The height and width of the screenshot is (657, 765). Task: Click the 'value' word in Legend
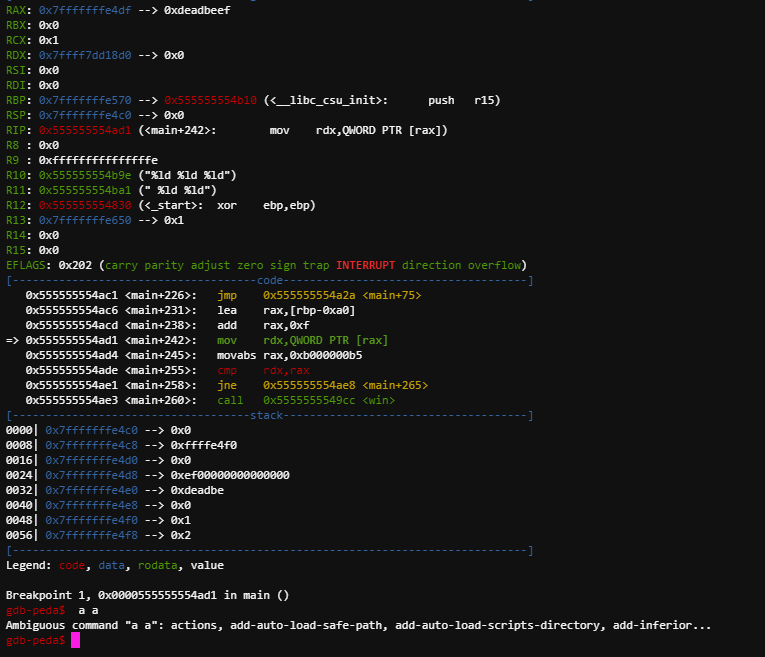coord(207,566)
